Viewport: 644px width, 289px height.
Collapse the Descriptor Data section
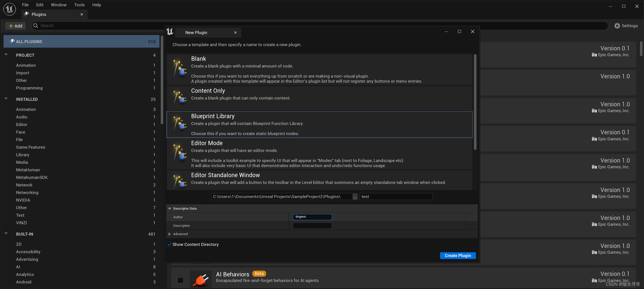click(170, 209)
